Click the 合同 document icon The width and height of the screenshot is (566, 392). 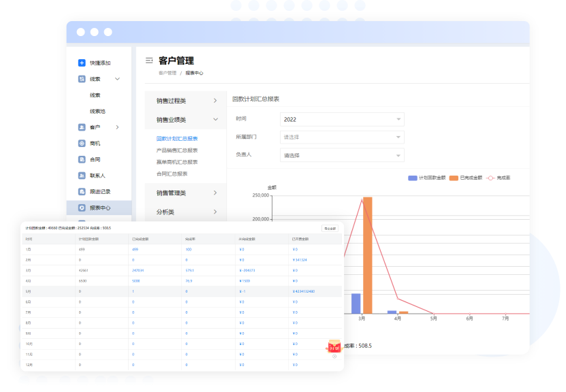[x=82, y=159]
